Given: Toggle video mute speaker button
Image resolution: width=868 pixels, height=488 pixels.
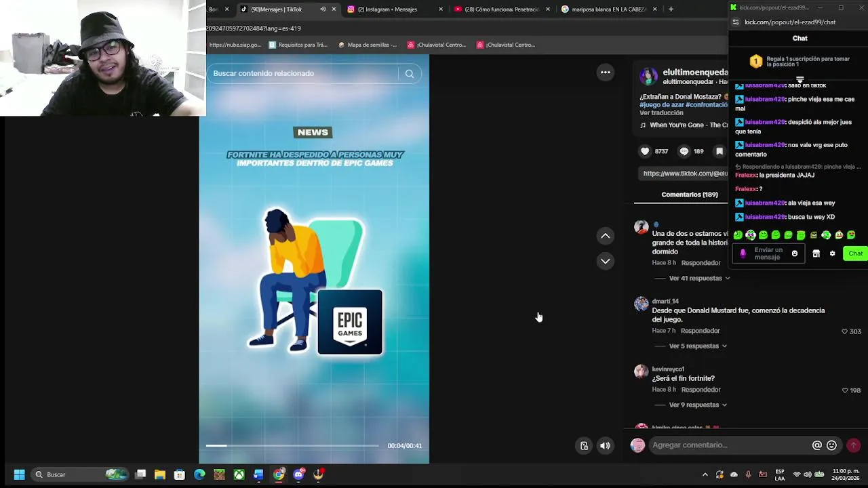Looking at the screenshot, I should [x=605, y=445].
